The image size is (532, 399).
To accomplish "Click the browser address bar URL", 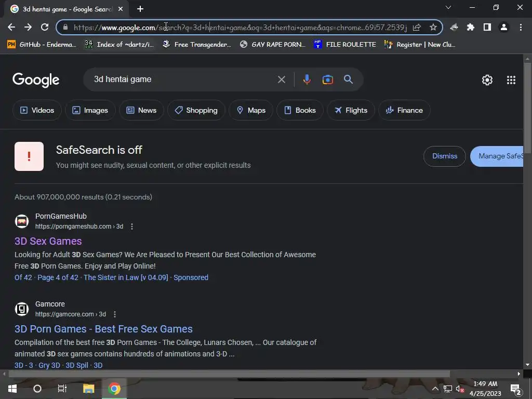I will point(240,27).
